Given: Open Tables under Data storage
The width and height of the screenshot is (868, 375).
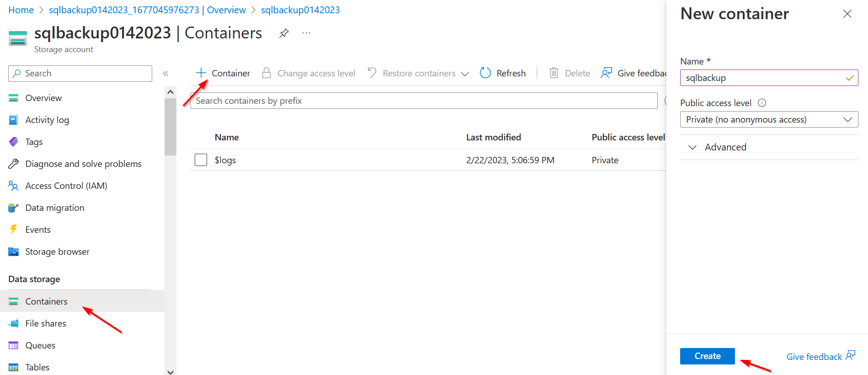Looking at the screenshot, I should pos(37,367).
